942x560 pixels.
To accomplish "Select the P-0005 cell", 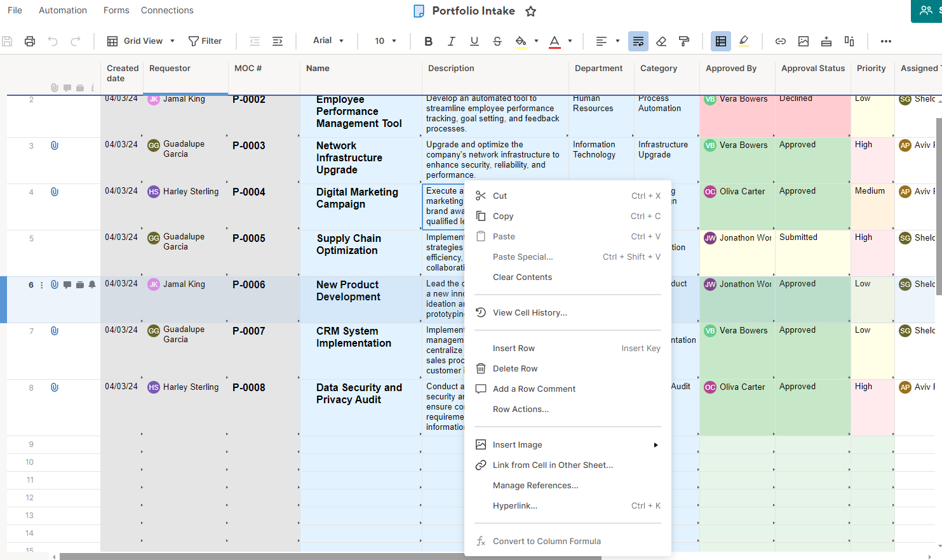I will pyautogui.click(x=264, y=253).
